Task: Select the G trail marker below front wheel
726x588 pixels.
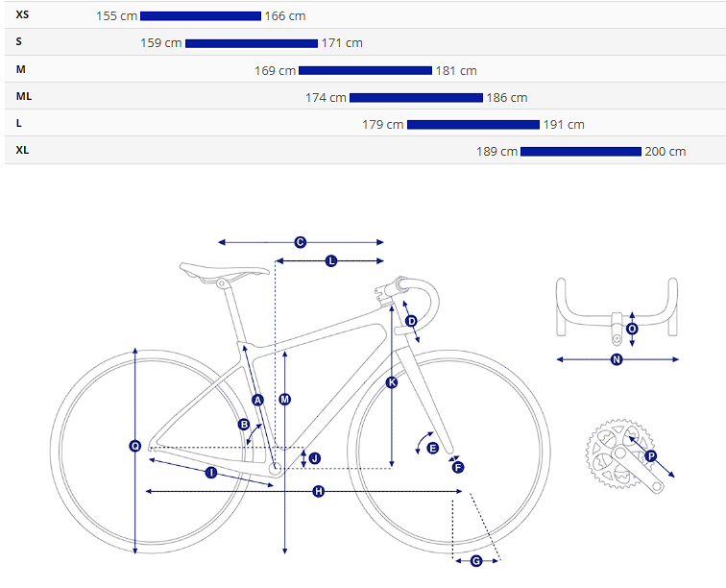Action: 476,561
